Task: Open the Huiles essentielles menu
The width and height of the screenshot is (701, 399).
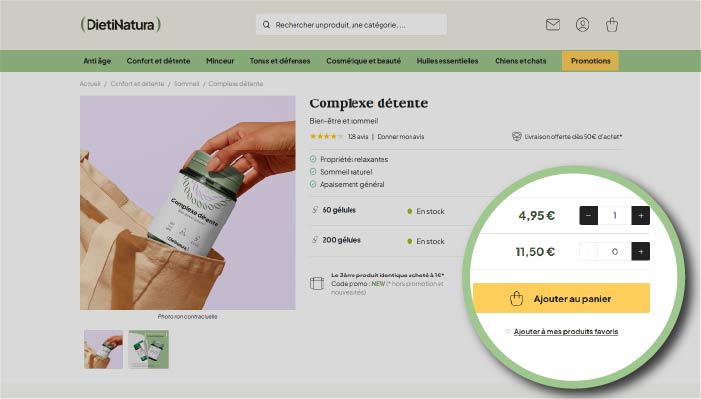Action: coord(448,61)
